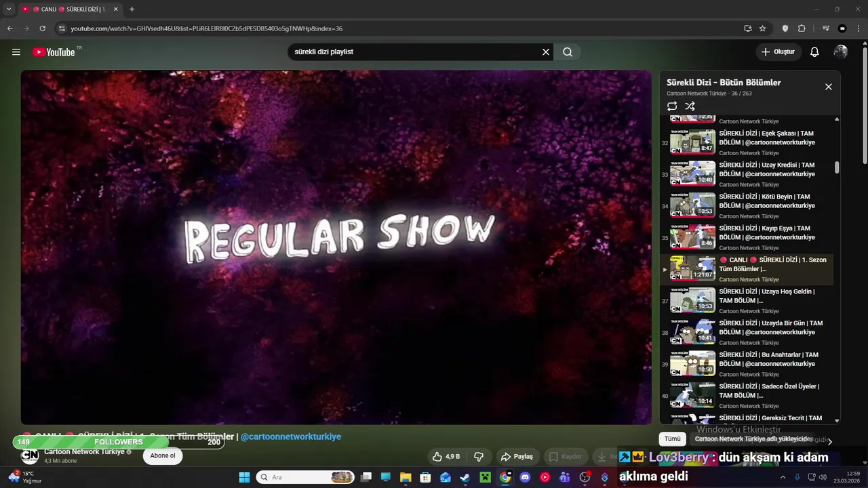Play Uzay Kredisi episode in playlist

click(747, 174)
